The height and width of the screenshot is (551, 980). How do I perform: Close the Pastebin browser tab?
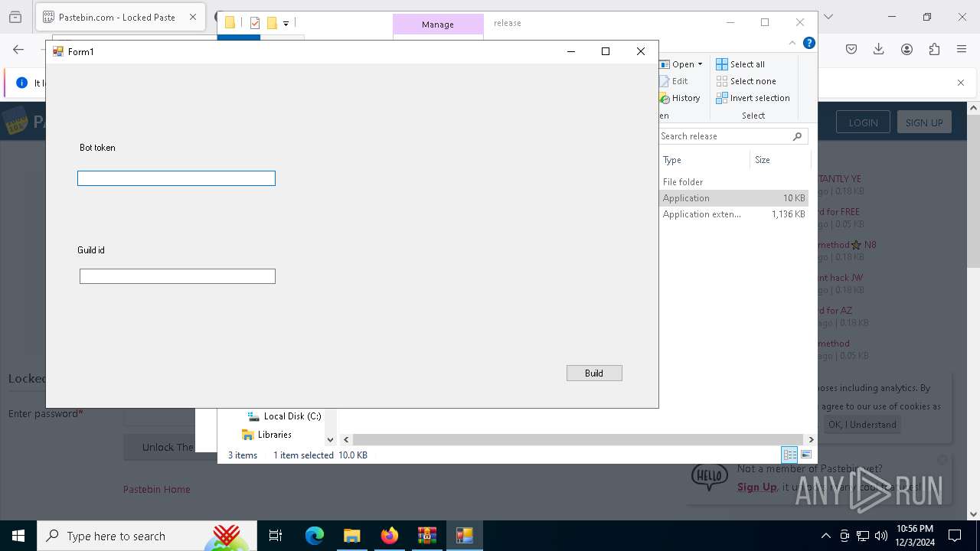click(x=193, y=17)
